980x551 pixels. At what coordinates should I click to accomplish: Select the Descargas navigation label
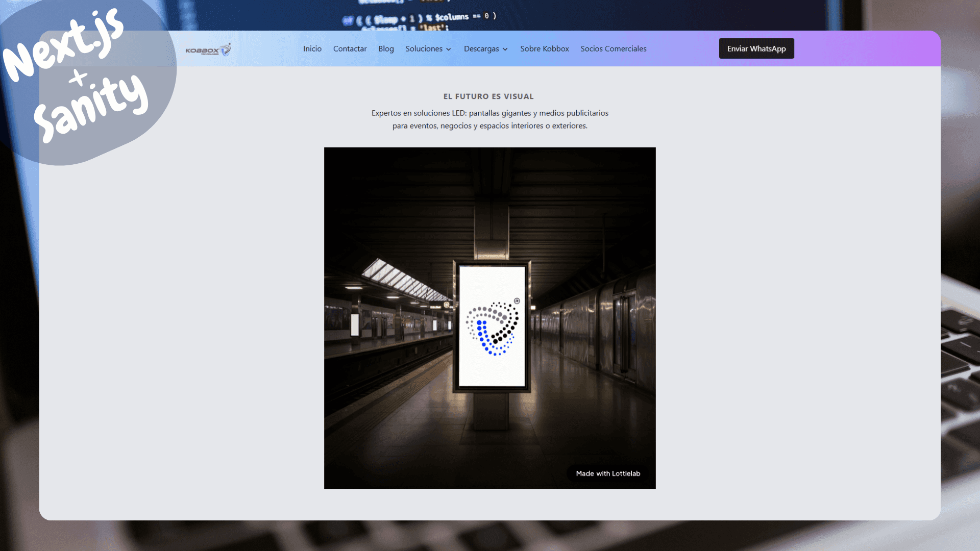click(x=481, y=48)
